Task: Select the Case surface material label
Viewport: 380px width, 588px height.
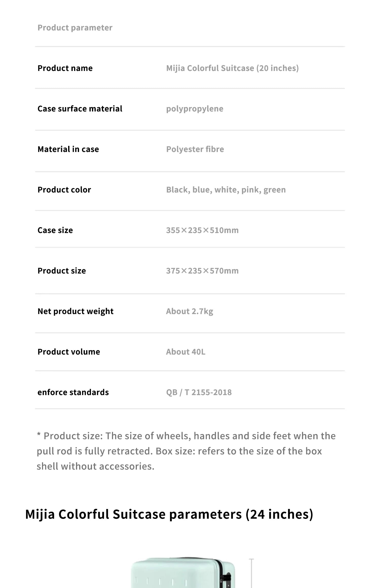Action: coord(80,109)
